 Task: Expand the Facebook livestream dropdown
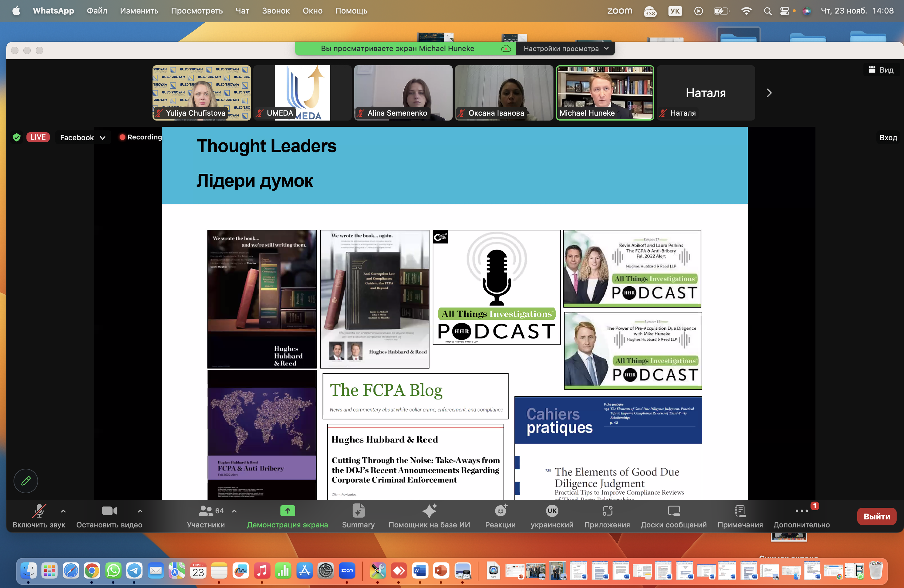pos(83,137)
